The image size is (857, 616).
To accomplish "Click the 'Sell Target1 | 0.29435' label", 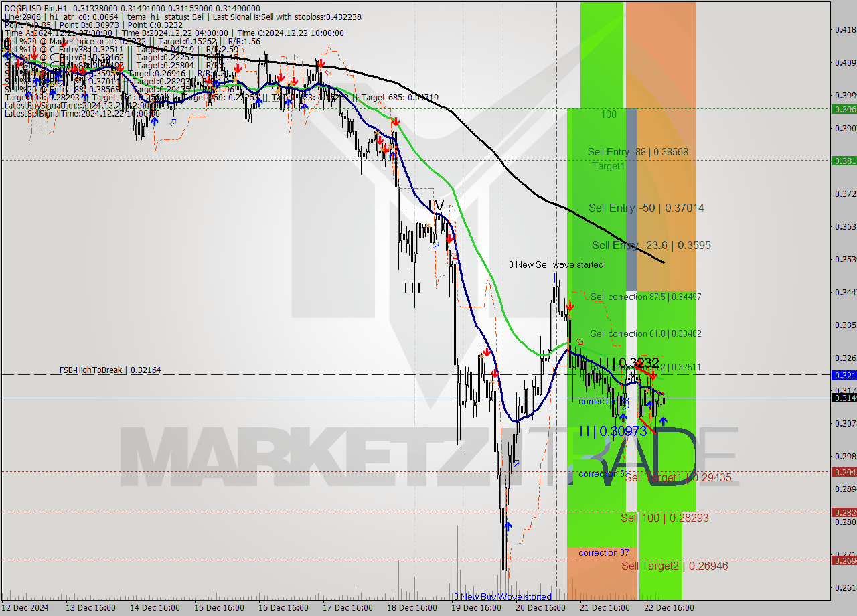I will (x=678, y=478).
